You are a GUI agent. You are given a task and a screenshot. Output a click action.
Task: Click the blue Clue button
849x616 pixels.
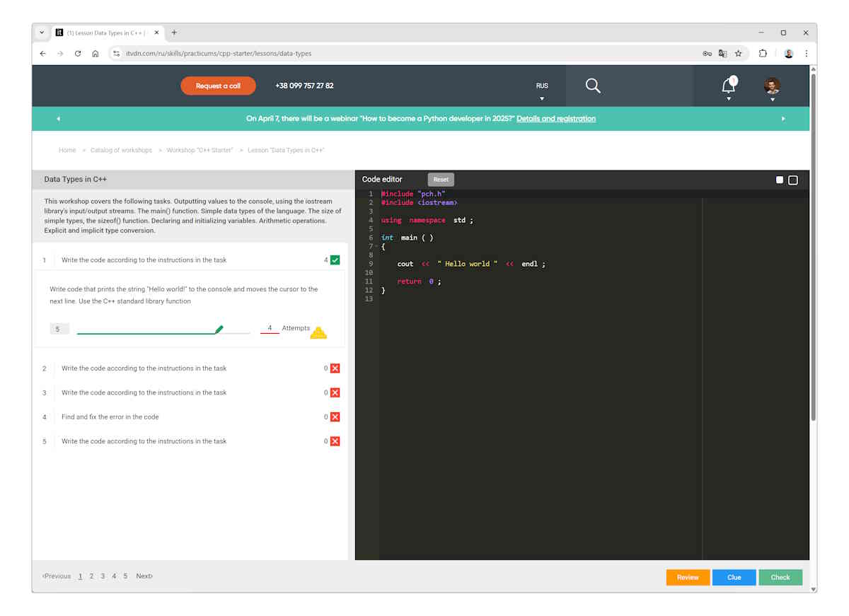point(734,577)
